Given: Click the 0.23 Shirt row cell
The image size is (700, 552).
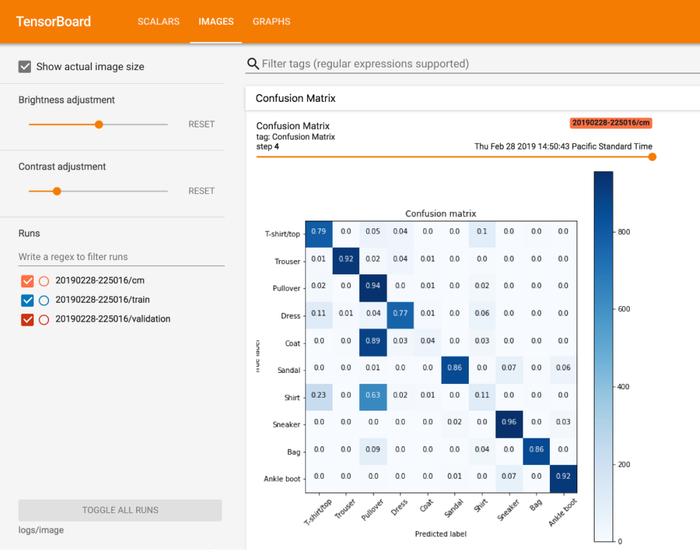Looking at the screenshot, I should 319,397.
